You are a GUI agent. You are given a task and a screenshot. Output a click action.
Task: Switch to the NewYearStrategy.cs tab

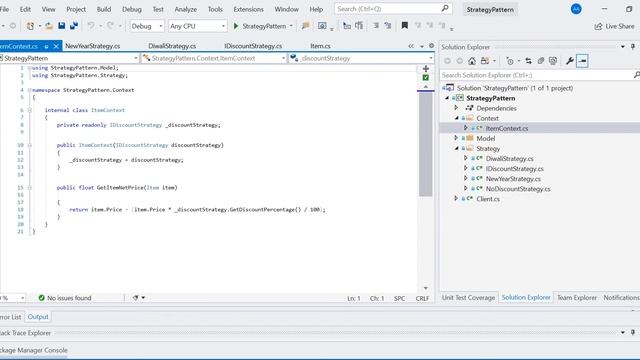pyautogui.click(x=93, y=46)
